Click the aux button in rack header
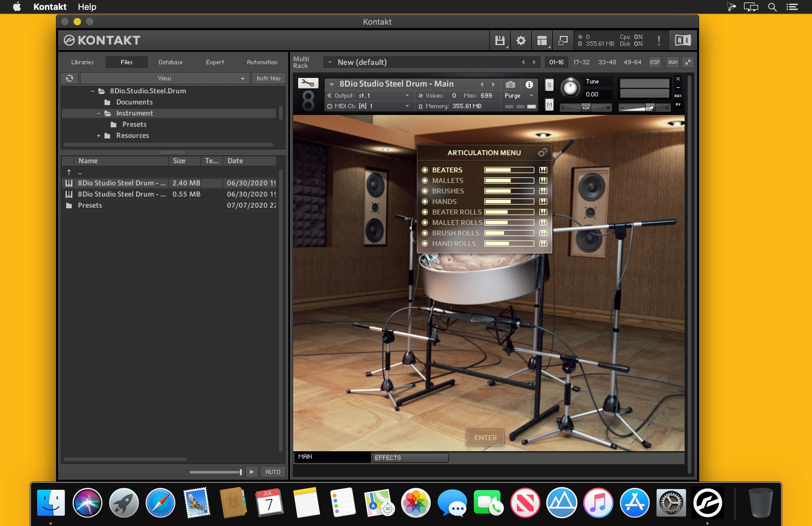Image resolution: width=812 pixels, height=526 pixels. tap(673, 62)
